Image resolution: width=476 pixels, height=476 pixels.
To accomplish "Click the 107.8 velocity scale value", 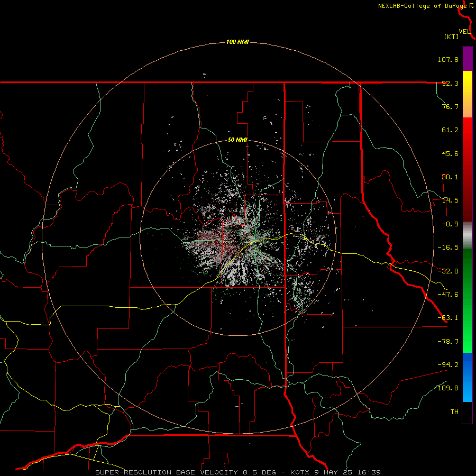I will pyautogui.click(x=448, y=59).
